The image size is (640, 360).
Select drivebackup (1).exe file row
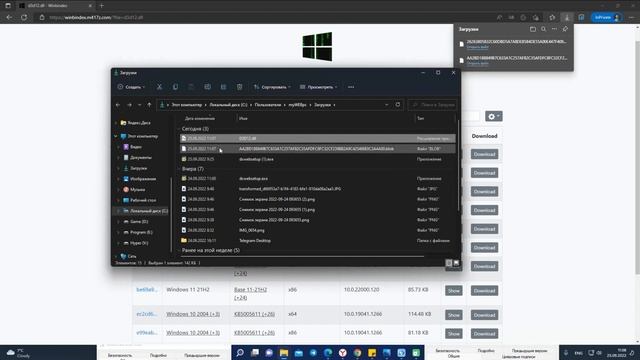[318, 159]
